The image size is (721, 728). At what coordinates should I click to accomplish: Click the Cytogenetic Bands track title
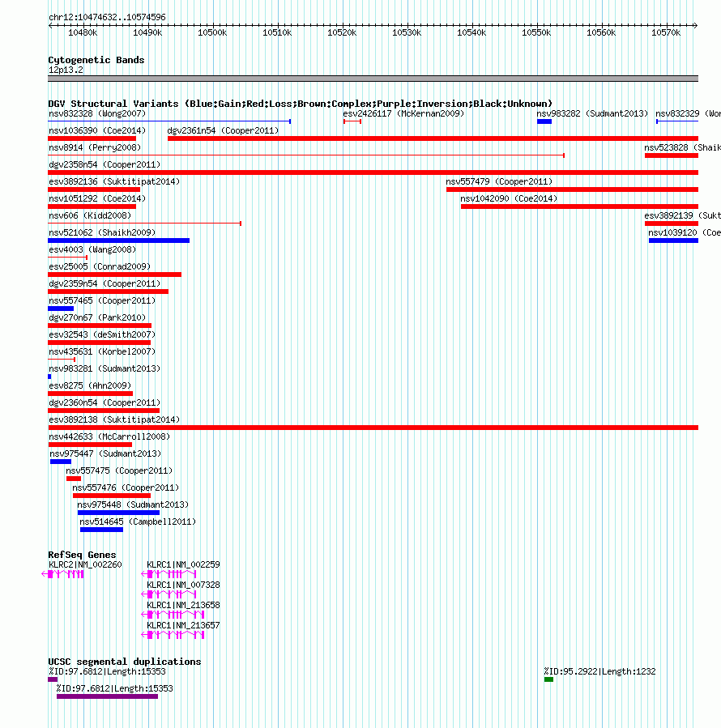[x=96, y=60]
